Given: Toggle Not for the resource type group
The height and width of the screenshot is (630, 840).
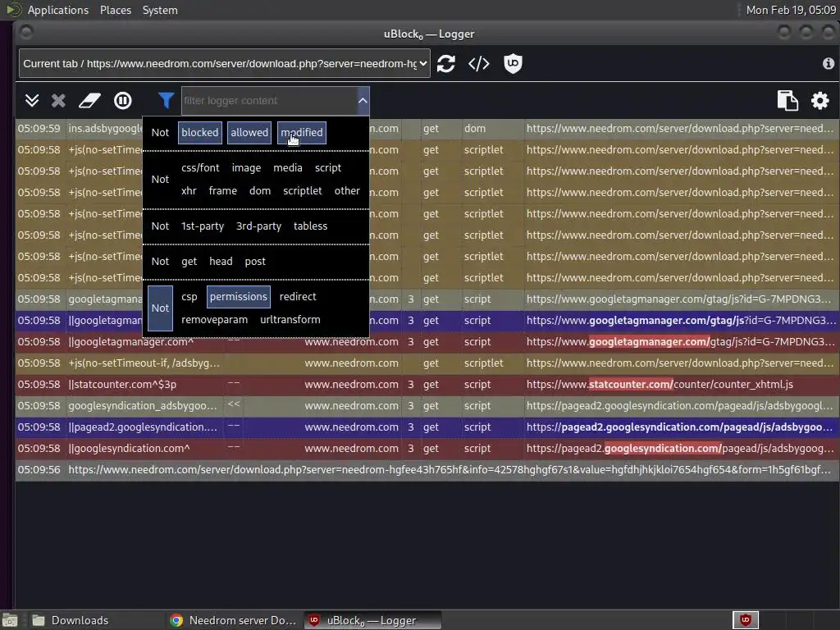Looking at the screenshot, I should click(160, 180).
